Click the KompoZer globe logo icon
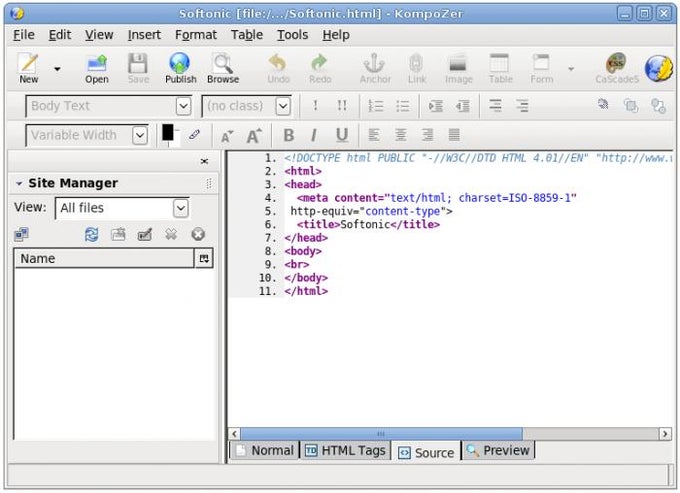 [x=658, y=68]
